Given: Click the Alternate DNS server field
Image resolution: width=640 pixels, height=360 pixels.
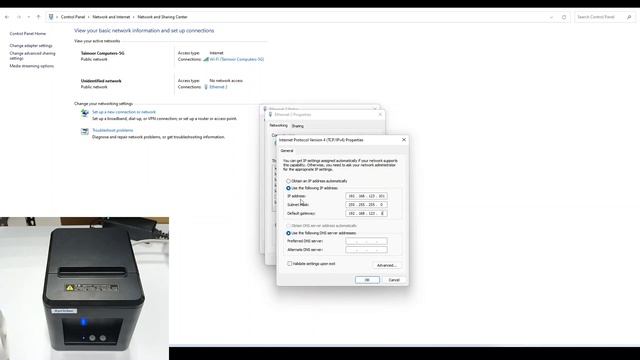Looking at the screenshot, I should [366, 250].
